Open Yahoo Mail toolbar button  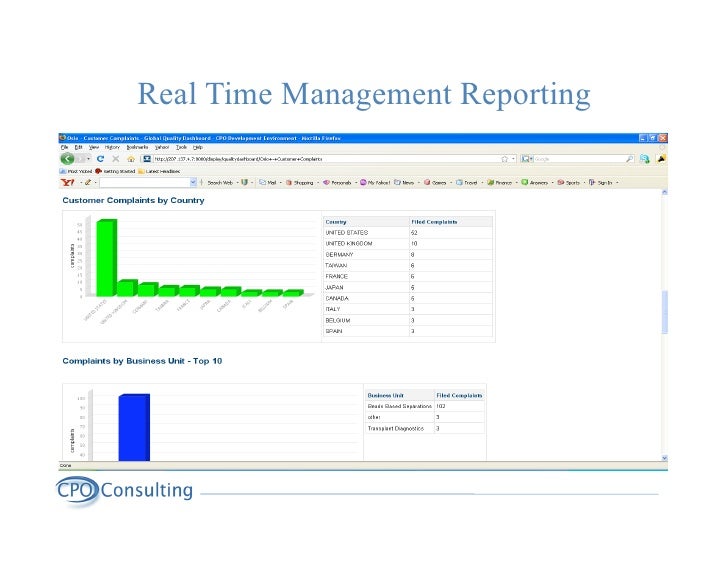(268, 182)
